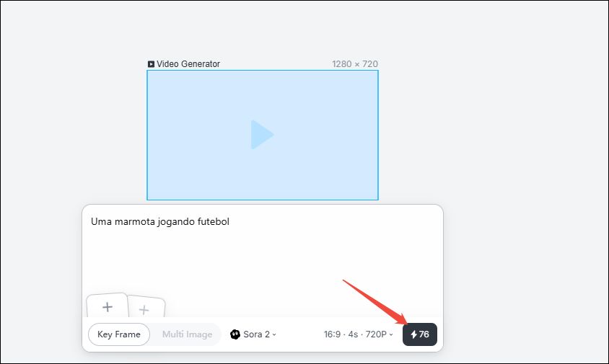Select the Video Generator frame title
This screenshot has height=364, width=609.
188,64
